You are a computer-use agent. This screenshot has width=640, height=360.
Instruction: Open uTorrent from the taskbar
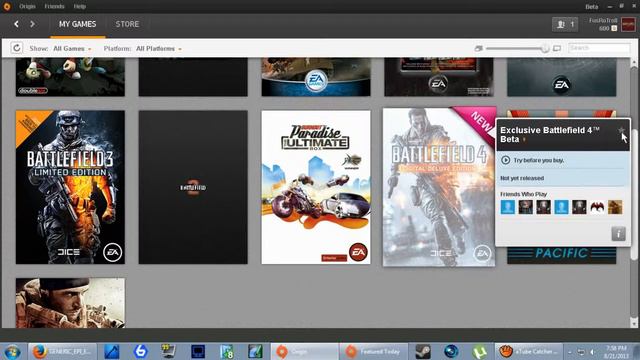click(479, 351)
